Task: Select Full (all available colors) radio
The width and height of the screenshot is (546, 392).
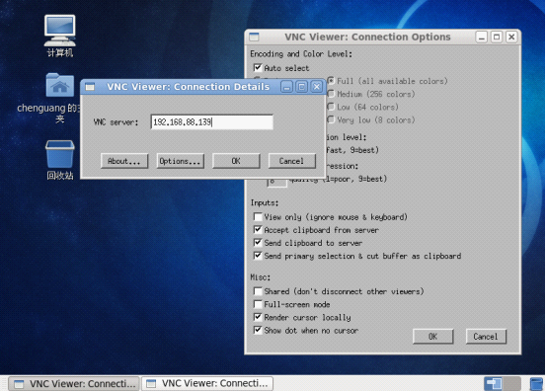Action: pyautogui.click(x=331, y=81)
